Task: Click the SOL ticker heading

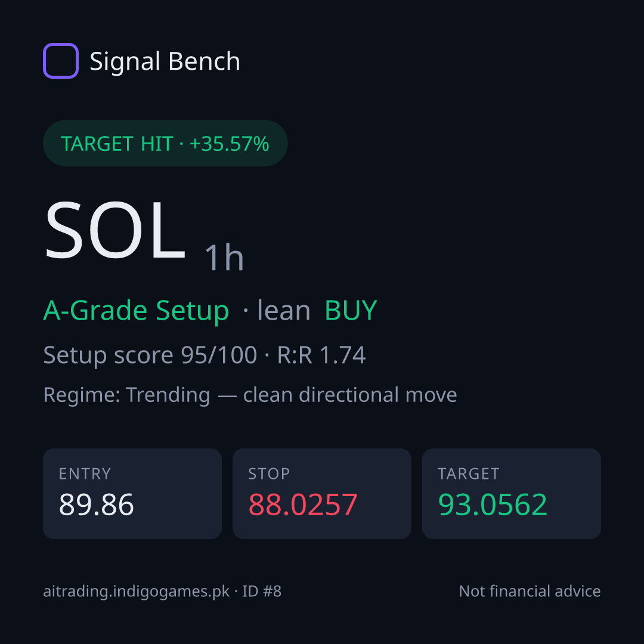Action: [x=115, y=230]
